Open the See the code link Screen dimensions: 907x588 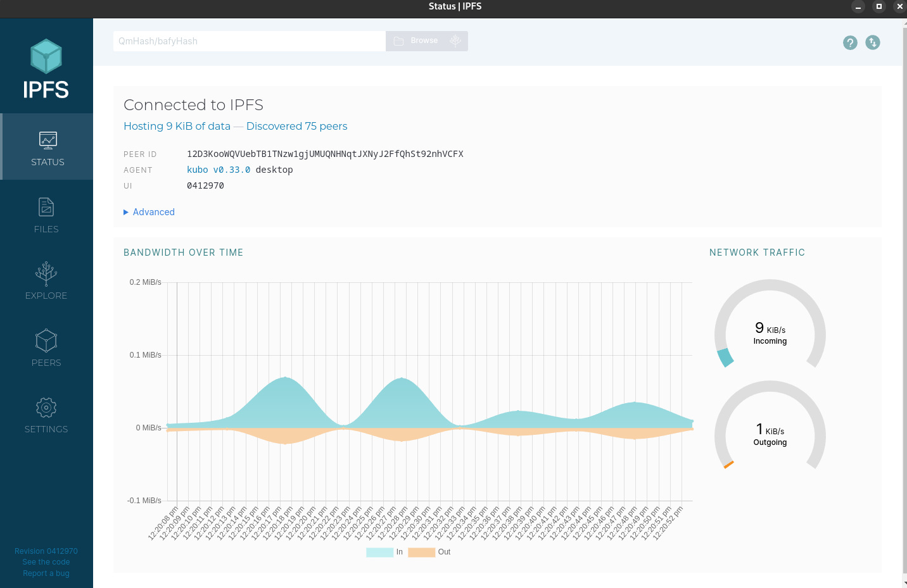(x=46, y=562)
